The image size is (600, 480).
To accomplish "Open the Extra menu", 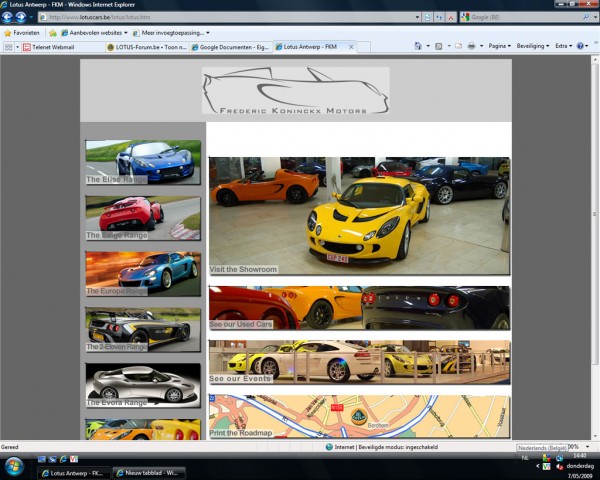I will point(563,46).
